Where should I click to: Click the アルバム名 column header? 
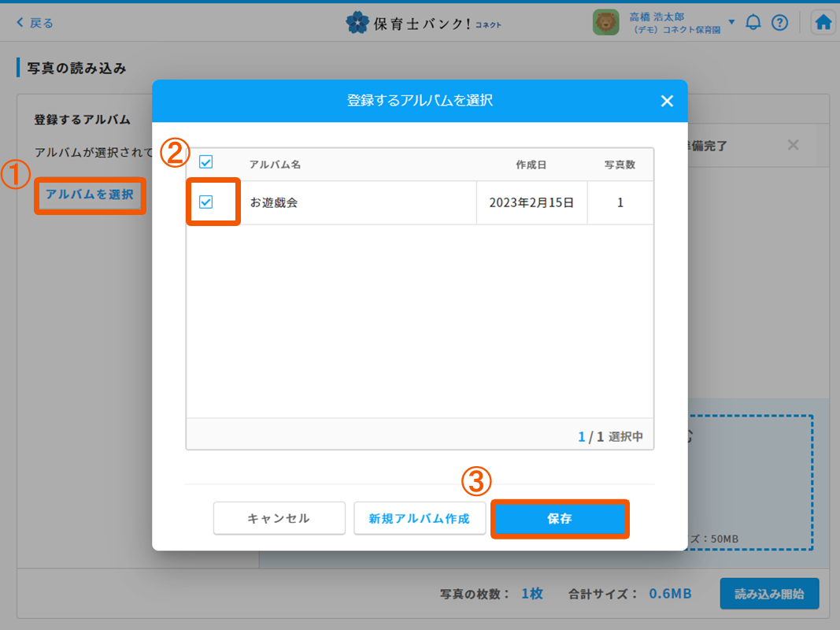click(x=275, y=165)
